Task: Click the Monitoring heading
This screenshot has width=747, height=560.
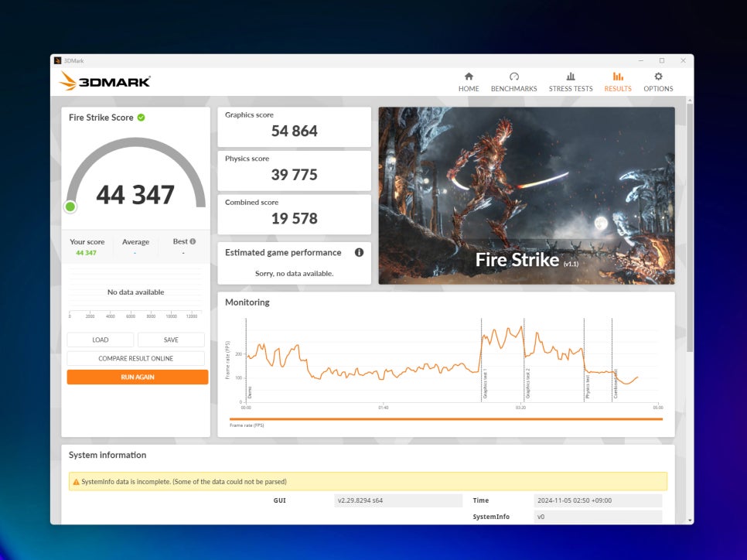Action: coord(247,302)
